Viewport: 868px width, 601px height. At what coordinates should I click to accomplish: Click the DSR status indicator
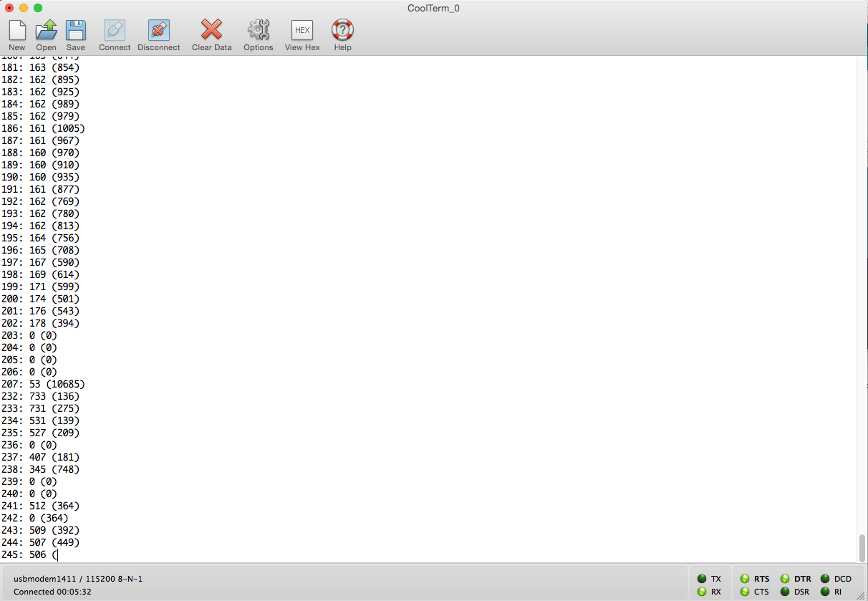pyautogui.click(x=785, y=592)
